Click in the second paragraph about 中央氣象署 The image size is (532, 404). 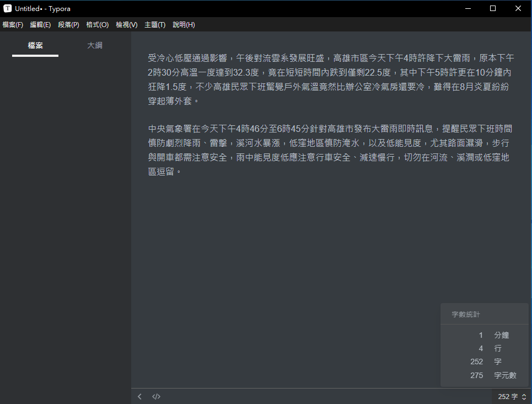pos(331,150)
